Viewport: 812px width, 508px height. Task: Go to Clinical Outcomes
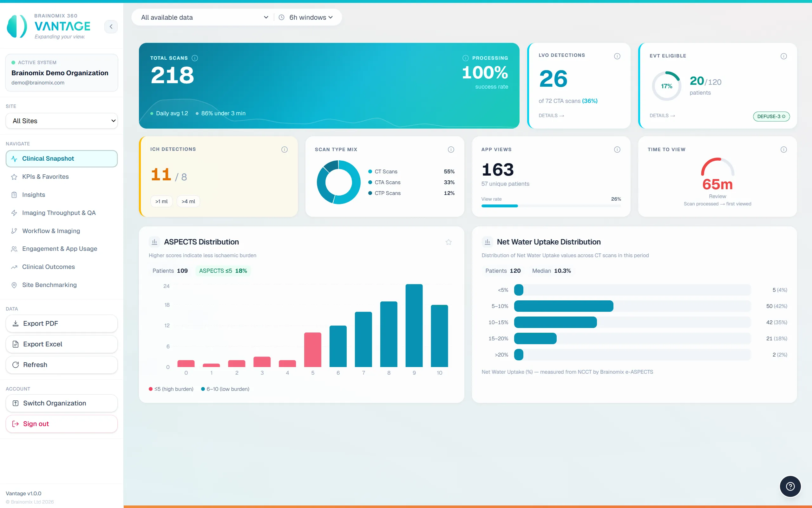coord(62,267)
